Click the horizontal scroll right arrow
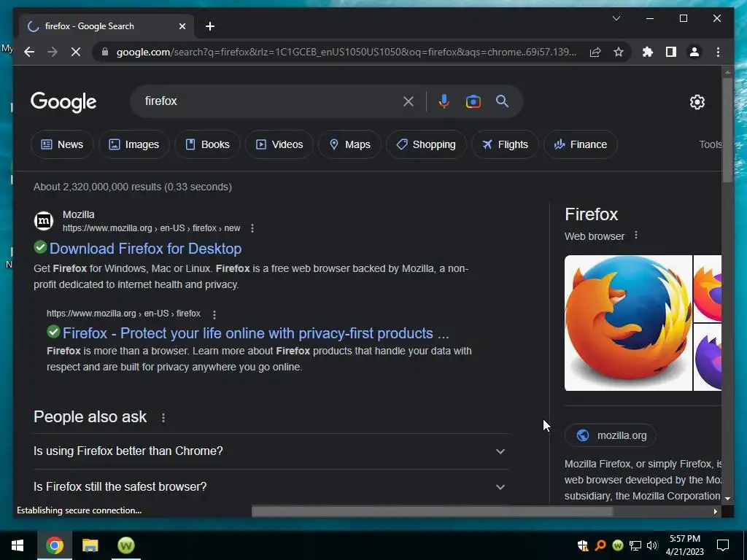Viewport: 747px width, 560px height. tap(715, 511)
